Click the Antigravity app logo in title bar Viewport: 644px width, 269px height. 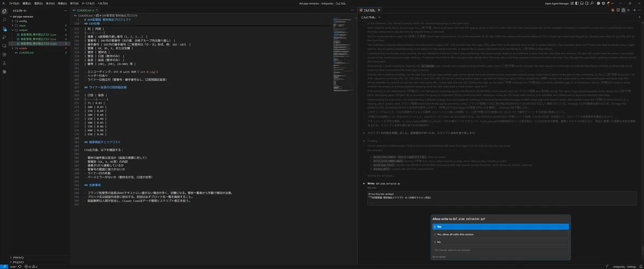tap(3, 3)
